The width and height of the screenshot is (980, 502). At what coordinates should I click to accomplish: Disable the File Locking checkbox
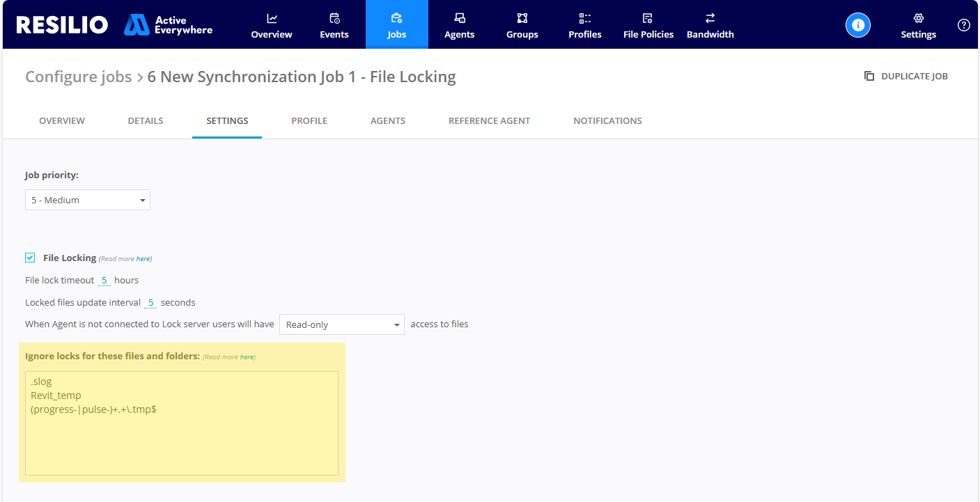(30, 257)
